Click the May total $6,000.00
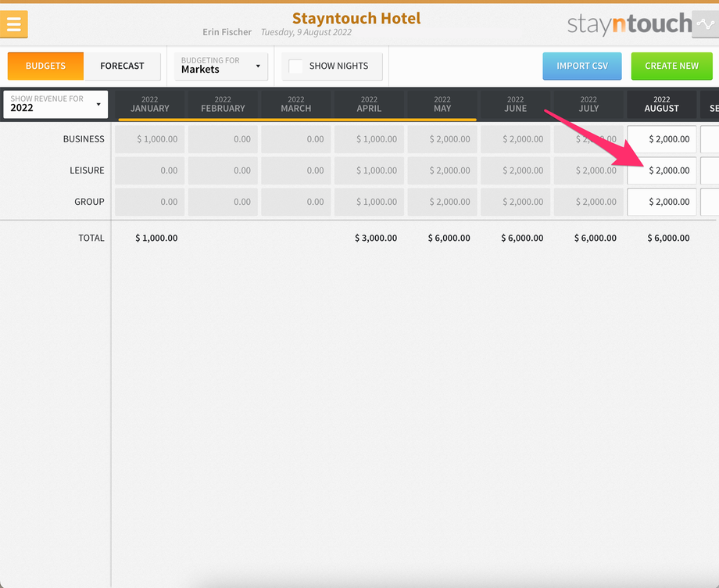719x588 pixels. tap(449, 238)
